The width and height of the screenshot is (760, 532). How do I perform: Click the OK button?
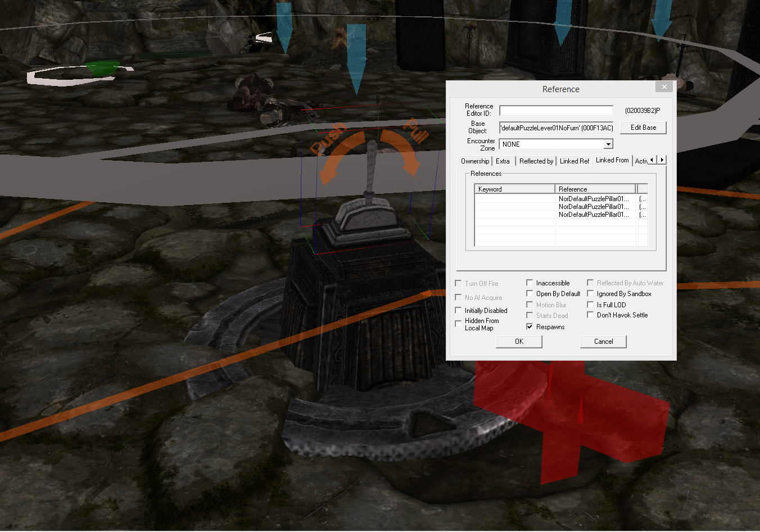point(519,342)
